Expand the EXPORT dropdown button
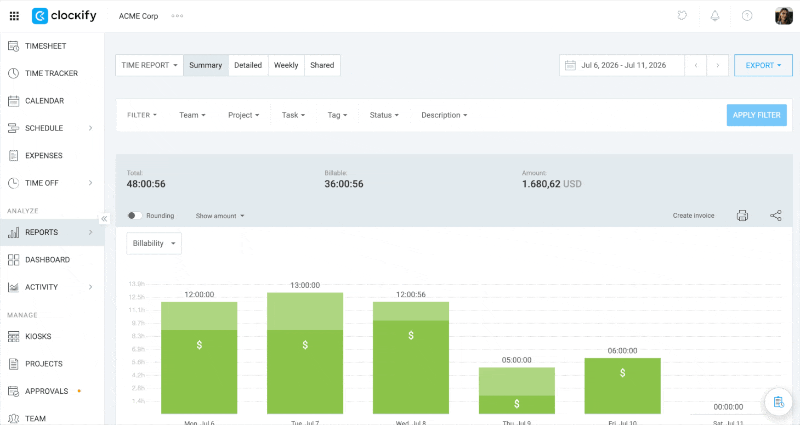800x425 pixels. 763,65
